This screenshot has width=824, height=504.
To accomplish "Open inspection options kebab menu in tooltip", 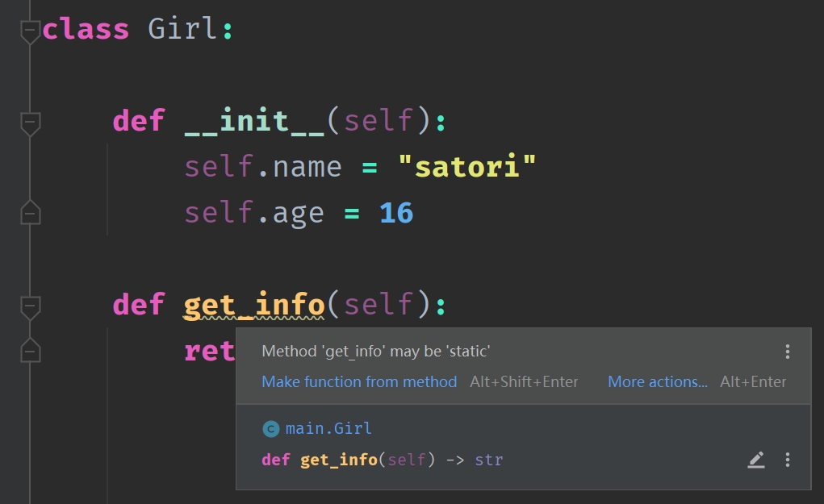I will click(x=787, y=352).
